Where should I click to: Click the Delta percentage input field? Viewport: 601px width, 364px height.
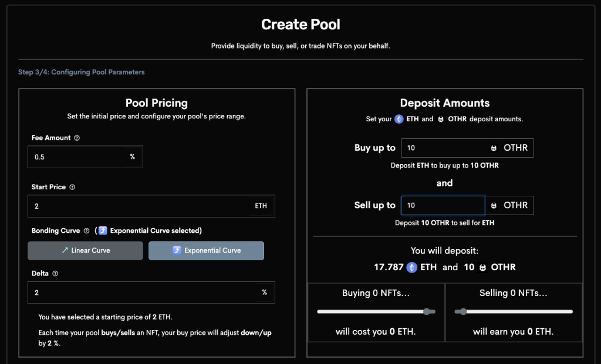point(141,292)
